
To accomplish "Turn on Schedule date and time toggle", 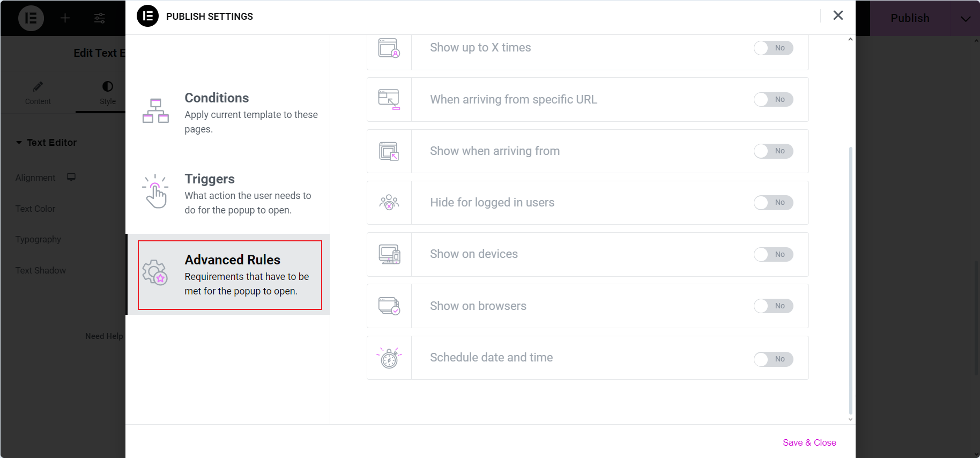I will coord(773,359).
